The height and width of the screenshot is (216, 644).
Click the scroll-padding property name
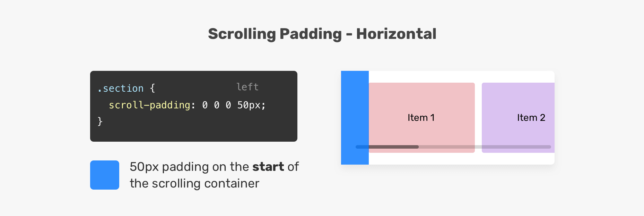tap(149, 105)
